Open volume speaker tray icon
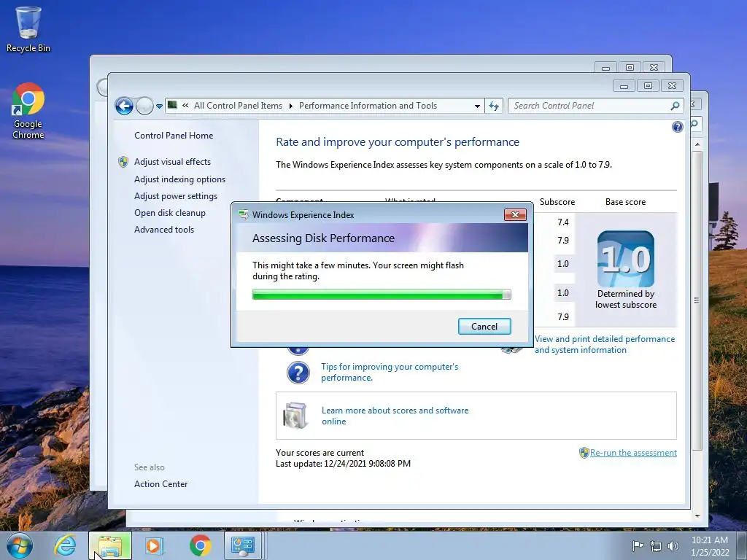The height and width of the screenshot is (560, 747). tap(673, 546)
